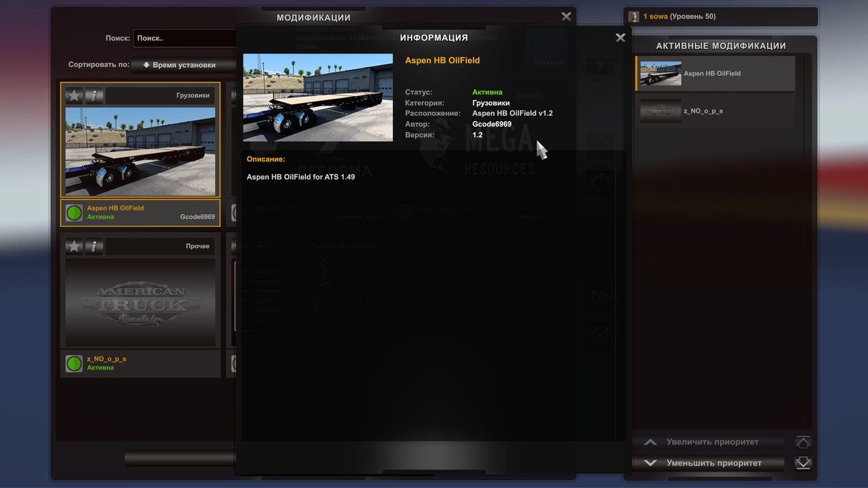Open info icon on z_NO_o_p_s card
868x488 pixels.
[x=94, y=246]
